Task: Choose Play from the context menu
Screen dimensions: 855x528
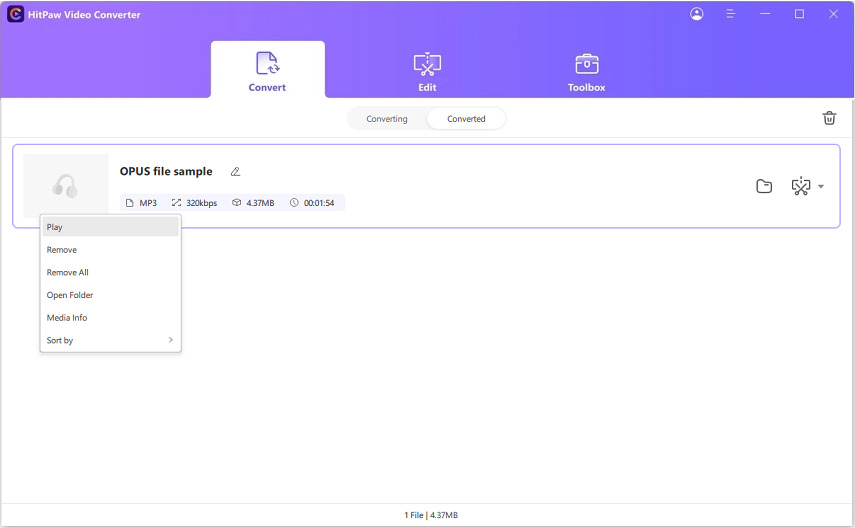Action: [x=111, y=227]
